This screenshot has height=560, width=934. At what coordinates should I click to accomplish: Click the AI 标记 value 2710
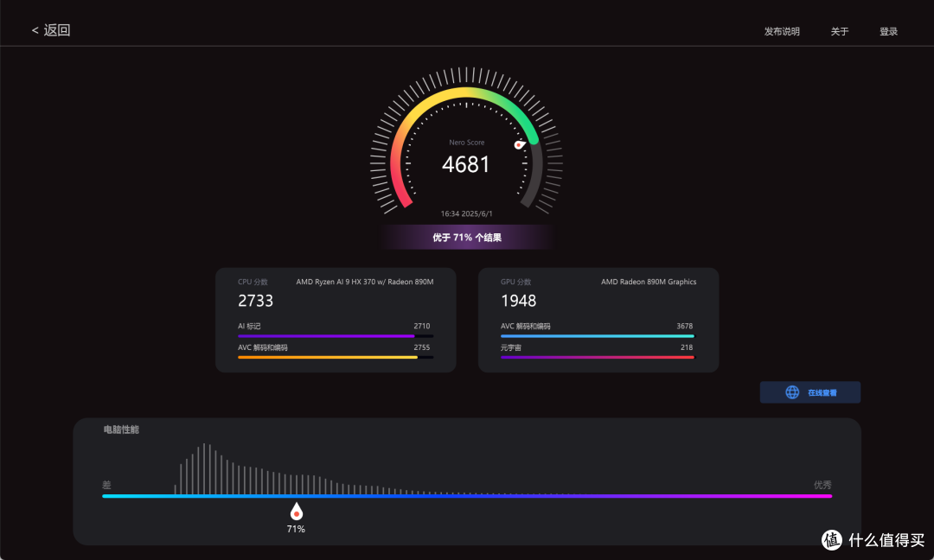422,326
